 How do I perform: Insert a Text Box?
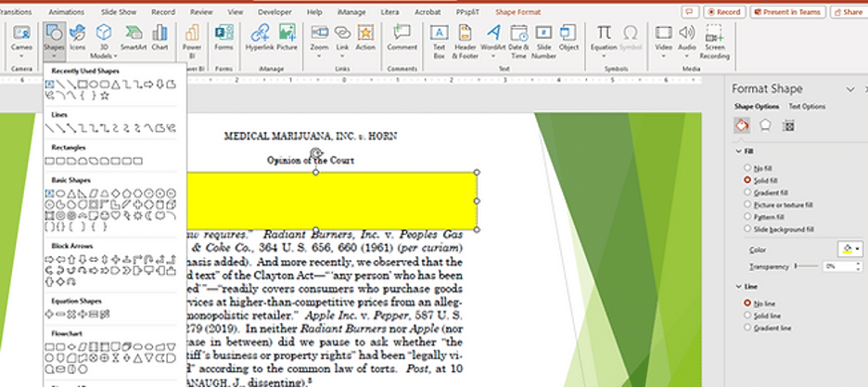[440, 37]
